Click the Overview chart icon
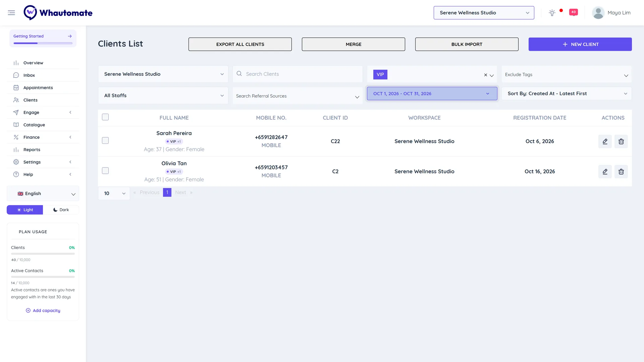Viewport: 644px width, 362px height. (16, 63)
